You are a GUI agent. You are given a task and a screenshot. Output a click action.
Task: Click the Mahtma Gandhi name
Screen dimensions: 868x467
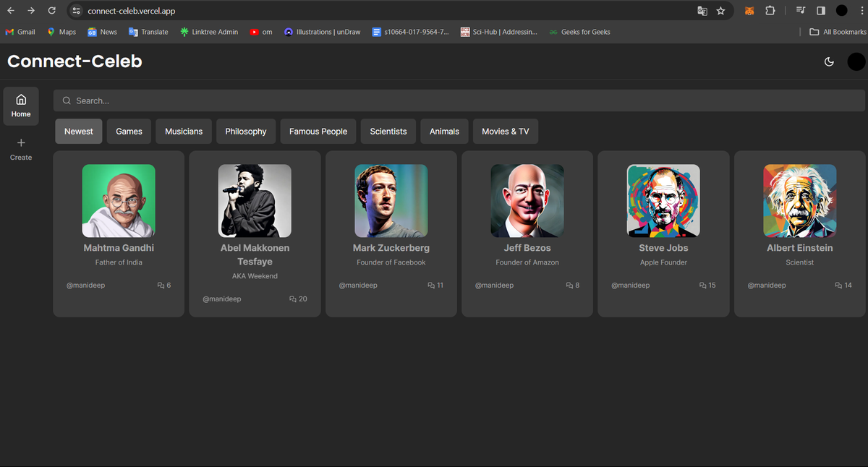pos(119,248)
